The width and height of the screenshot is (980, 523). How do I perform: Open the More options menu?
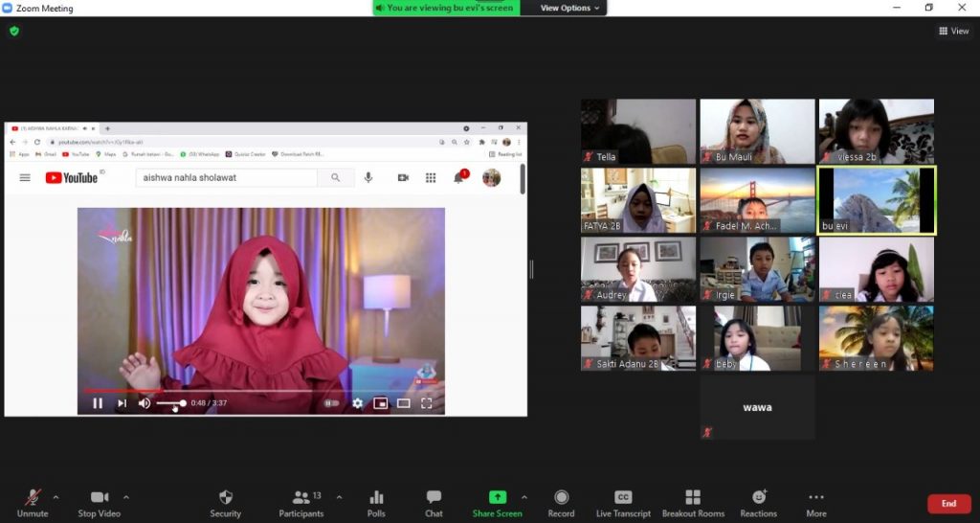pyautogui.click(x=816, y=498)
